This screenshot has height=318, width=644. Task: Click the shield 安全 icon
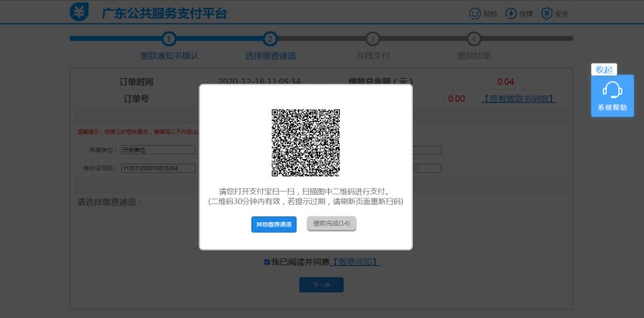pyautogui.click(x=547, y=13)
